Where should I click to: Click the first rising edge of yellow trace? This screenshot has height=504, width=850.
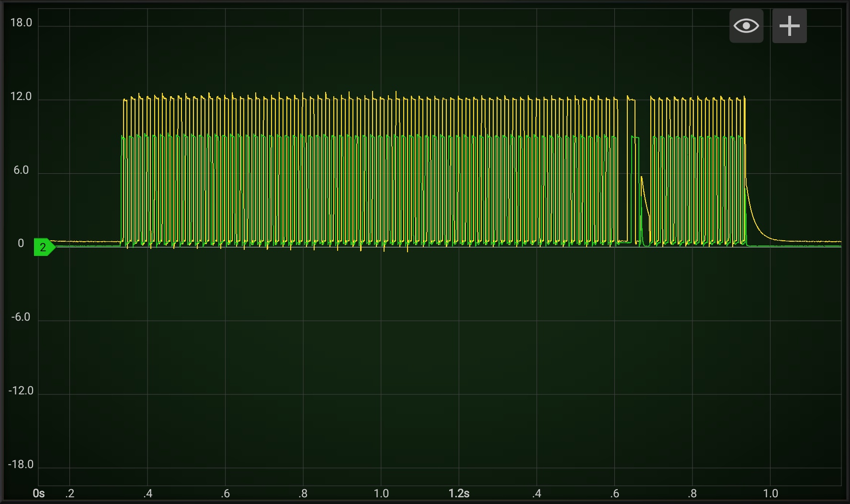tap(124, 170)
